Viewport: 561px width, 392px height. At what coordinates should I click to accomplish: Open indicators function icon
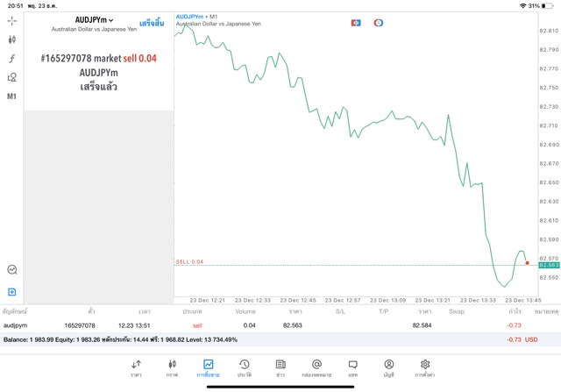tap(11, 59)
